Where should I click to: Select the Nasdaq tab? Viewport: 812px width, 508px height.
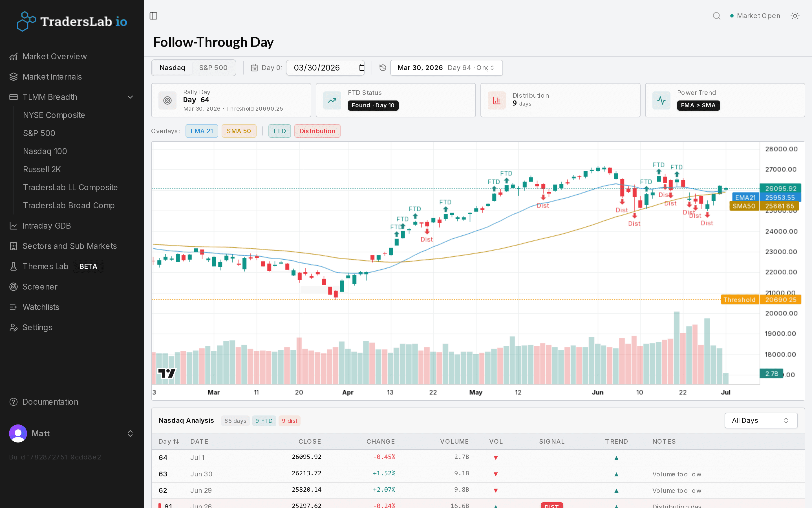click(172, 68)
